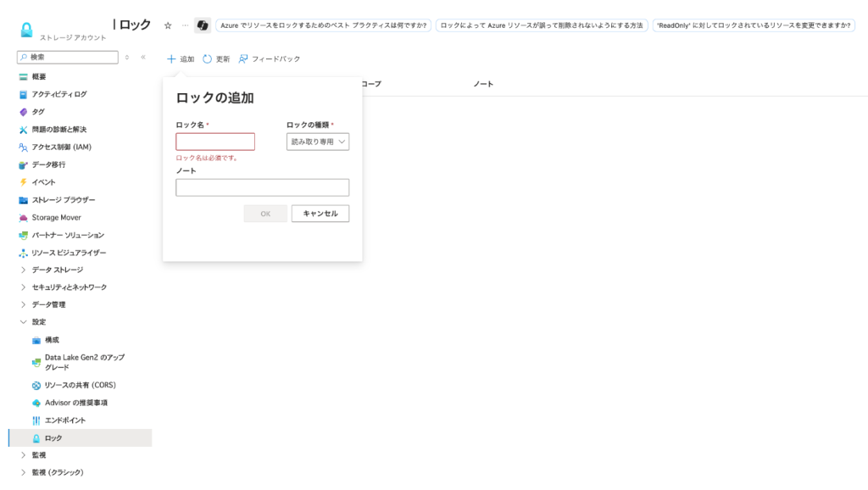Open Storage Mover in sidebar
The width and height of the screenshot is (868, 490).
pos(56,218)
